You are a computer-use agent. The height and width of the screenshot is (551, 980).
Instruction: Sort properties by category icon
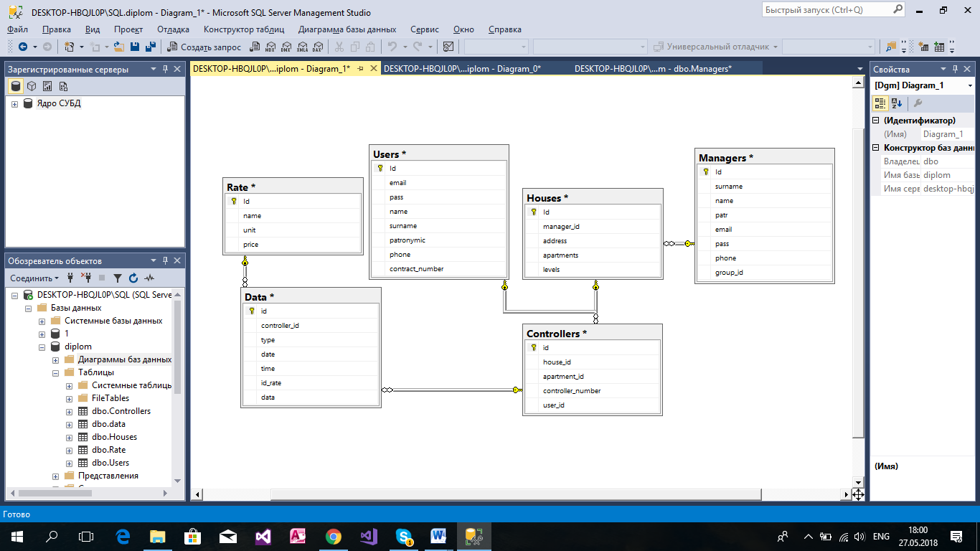881,103
